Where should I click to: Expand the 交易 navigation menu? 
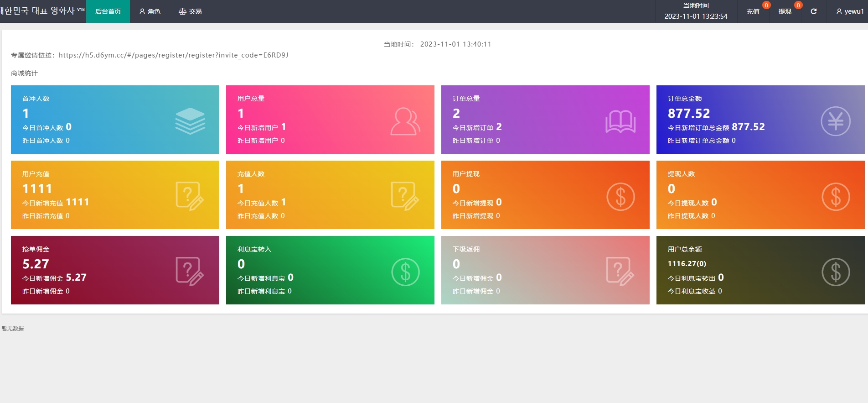pyautogui.click(x=190, y=11)
